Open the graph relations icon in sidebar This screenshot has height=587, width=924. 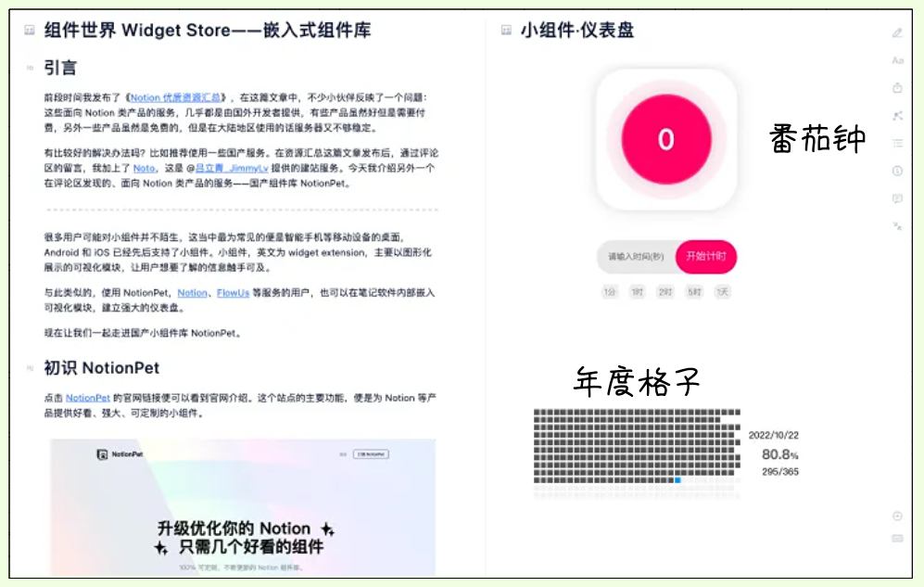point(897,116)
